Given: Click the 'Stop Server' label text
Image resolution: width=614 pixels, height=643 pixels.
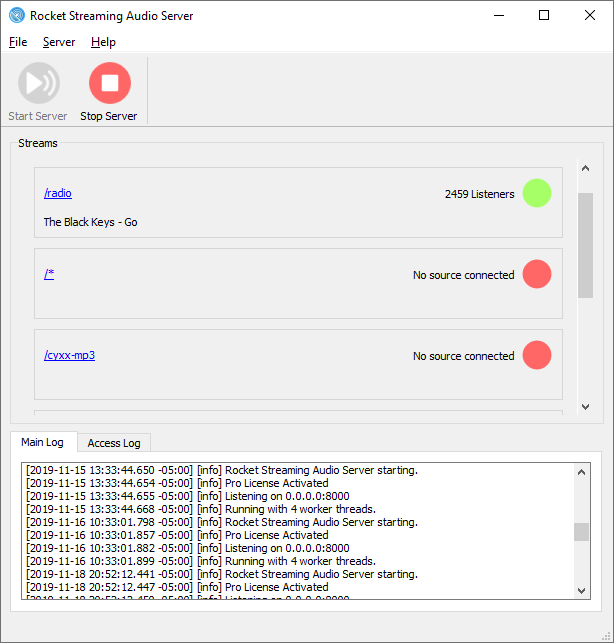Looking at the screenshot, I should tap(109, 116).
